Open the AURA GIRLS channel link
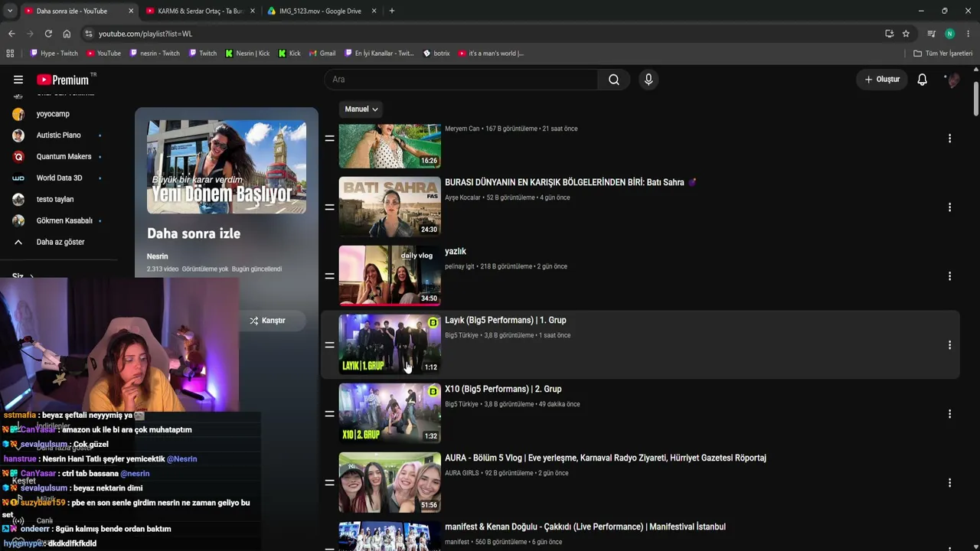 click(x=462, y=473)
